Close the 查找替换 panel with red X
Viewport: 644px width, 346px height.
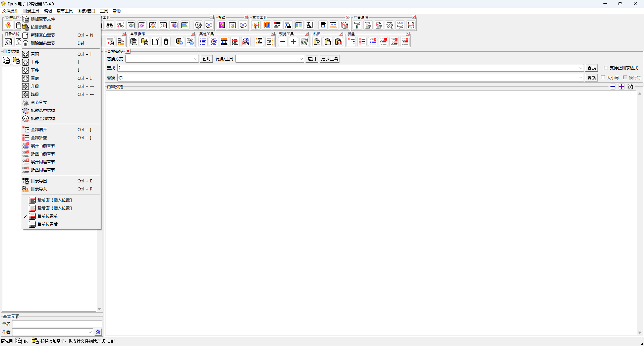128,51
